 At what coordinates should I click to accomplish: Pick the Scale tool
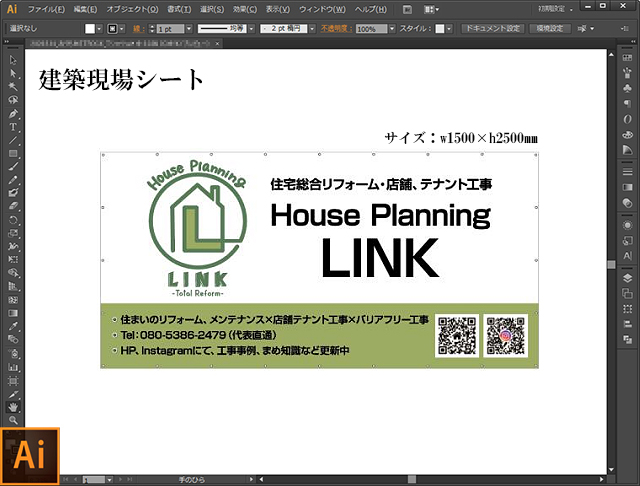[x=13, y=233]
